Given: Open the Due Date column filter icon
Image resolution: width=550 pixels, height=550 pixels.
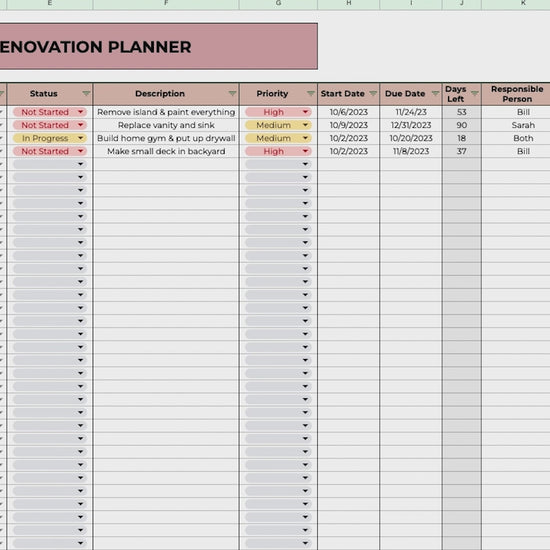Looking at the screenshot, I should [435, 93].
